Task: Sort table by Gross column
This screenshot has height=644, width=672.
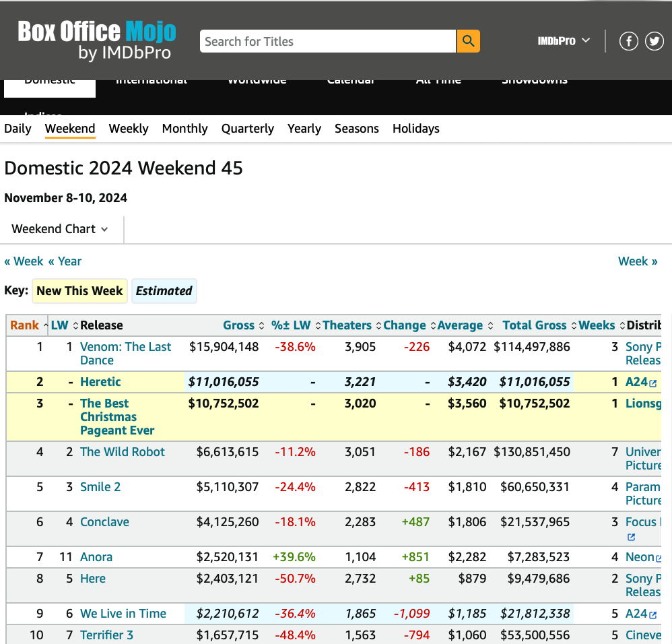Action: pyautogui.click(x=244, y=325)
